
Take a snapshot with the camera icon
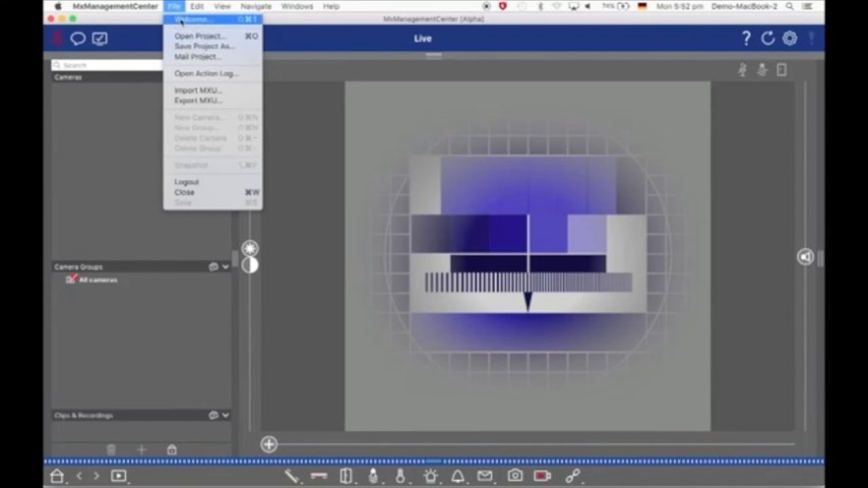[515, 476]
